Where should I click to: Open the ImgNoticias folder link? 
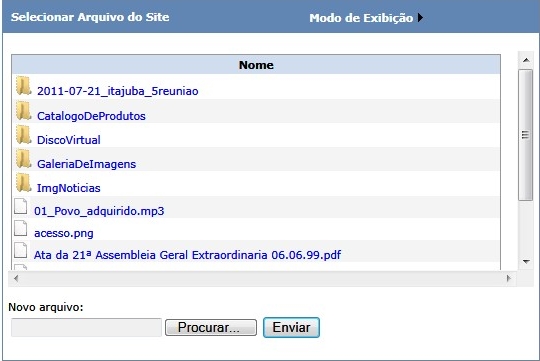click(x=69, y=188)
